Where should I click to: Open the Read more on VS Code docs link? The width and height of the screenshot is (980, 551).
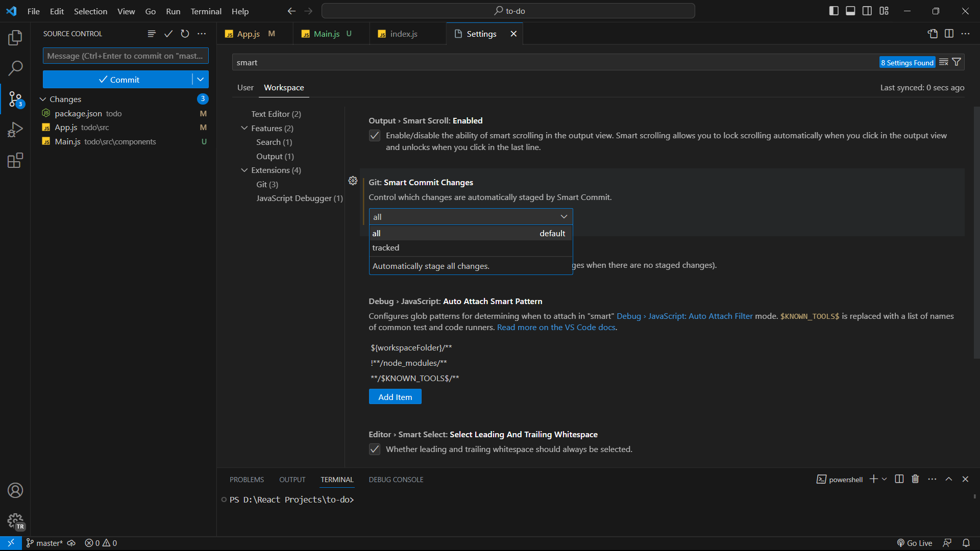(x=556, y=327)
